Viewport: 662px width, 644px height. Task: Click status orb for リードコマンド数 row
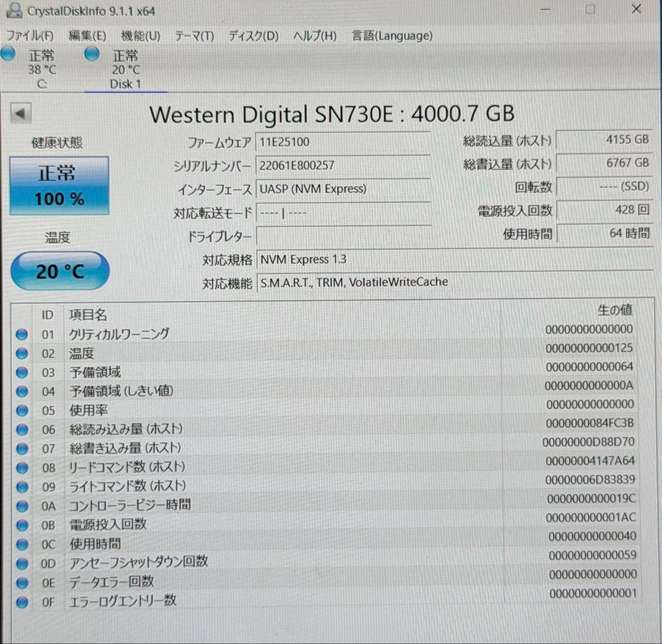click(x=22, y=468)
